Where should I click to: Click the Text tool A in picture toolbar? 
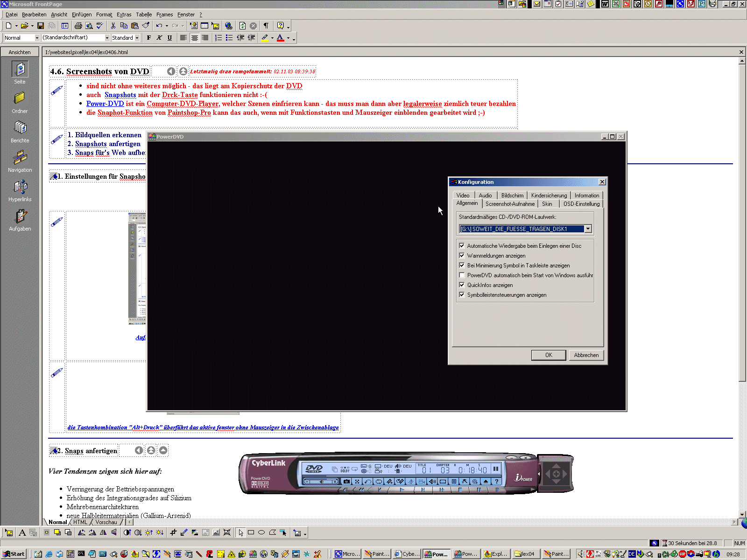[x=22, y=532]
